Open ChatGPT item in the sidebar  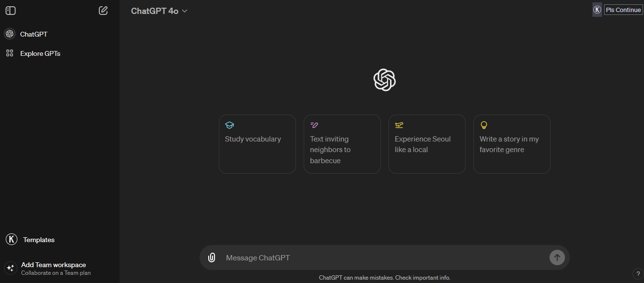tap(60, 34)
